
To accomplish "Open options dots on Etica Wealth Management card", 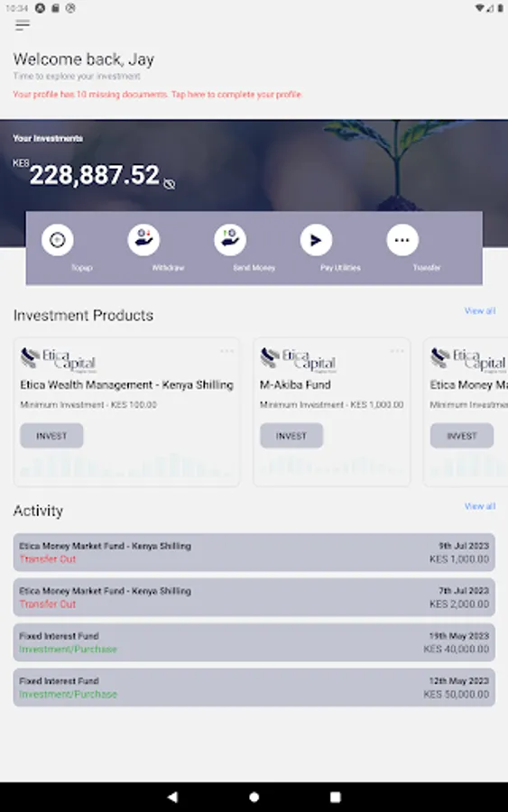I will click(x=226, y=351).
